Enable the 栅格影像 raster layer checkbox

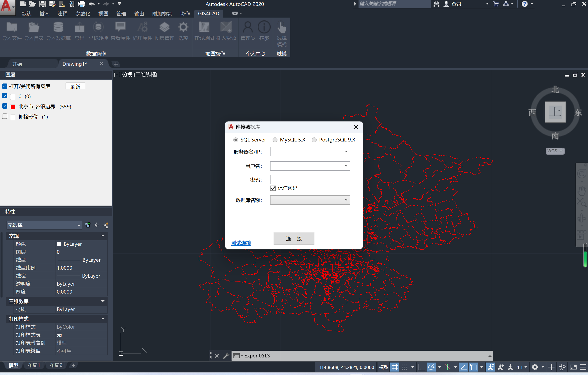pos(4,116)
